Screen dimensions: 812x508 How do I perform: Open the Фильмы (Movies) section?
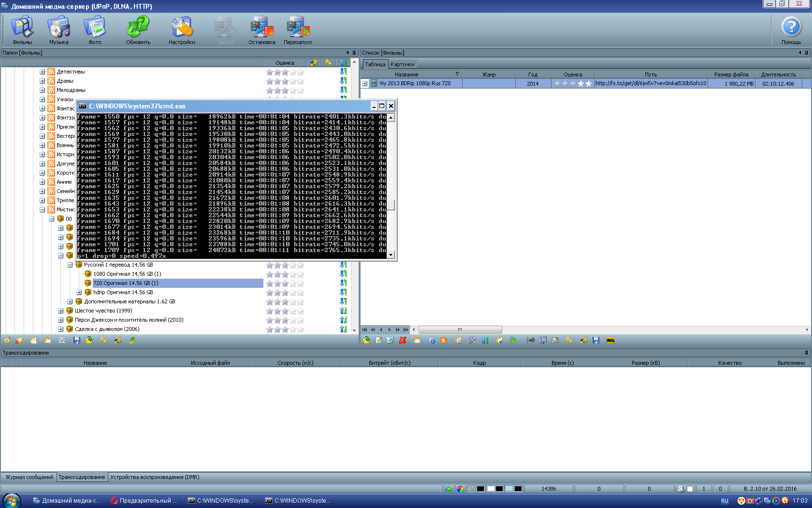click(22, 29)
